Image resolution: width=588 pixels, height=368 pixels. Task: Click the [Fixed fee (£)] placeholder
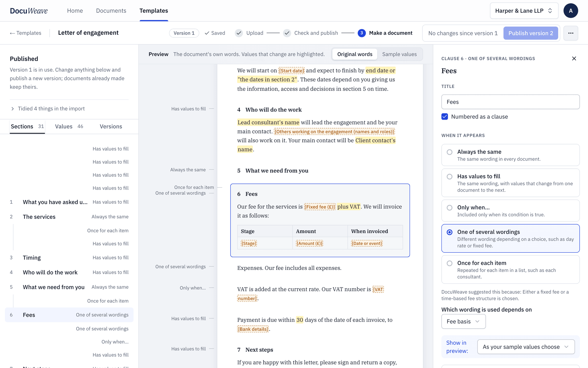(319, 207)
